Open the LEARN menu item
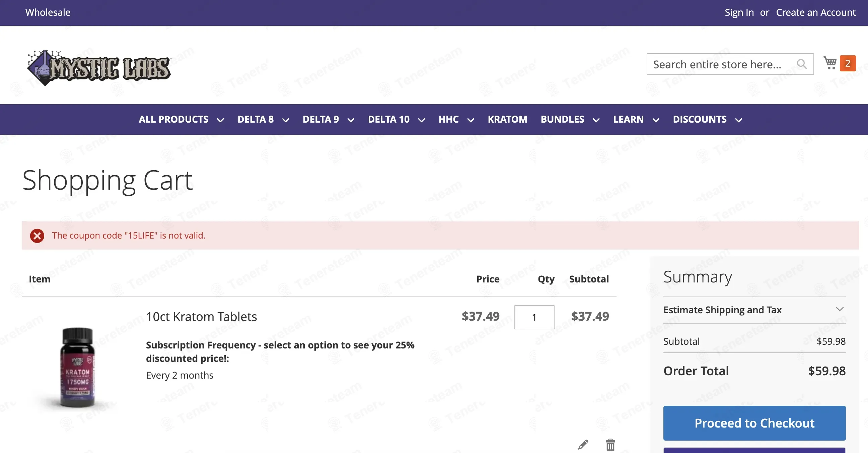Viewport: 868px width, 453px height. coord(629,119)
